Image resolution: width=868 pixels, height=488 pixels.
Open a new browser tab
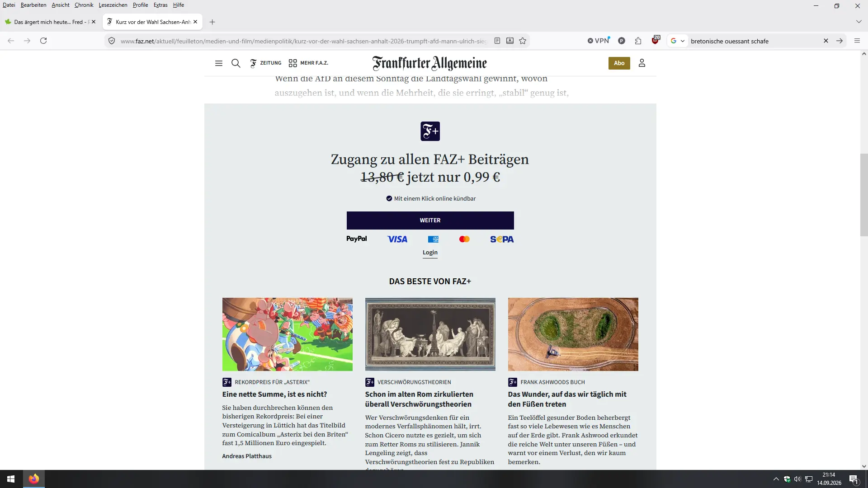[212, 22]
